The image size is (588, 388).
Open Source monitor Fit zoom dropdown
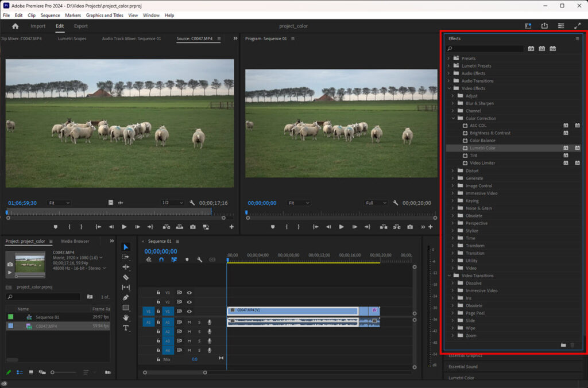59,203
